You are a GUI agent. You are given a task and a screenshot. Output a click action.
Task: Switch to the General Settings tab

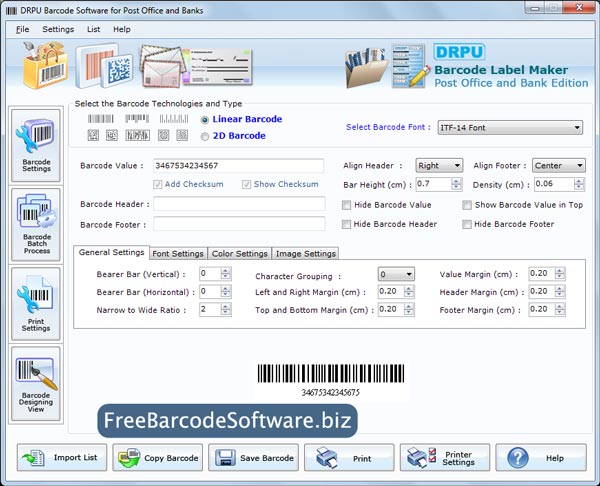111,253
